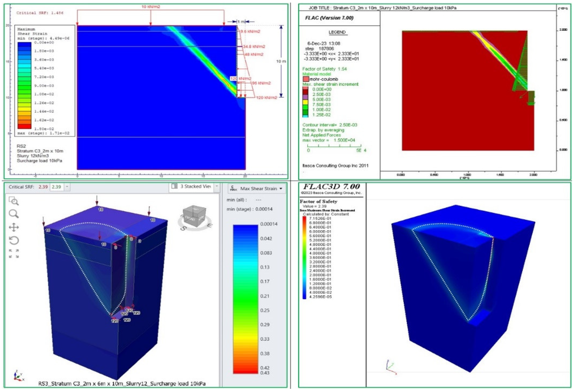Click the magnifier zoom tool
This screenshot has height=392, width=574.
tap(14, 214)
